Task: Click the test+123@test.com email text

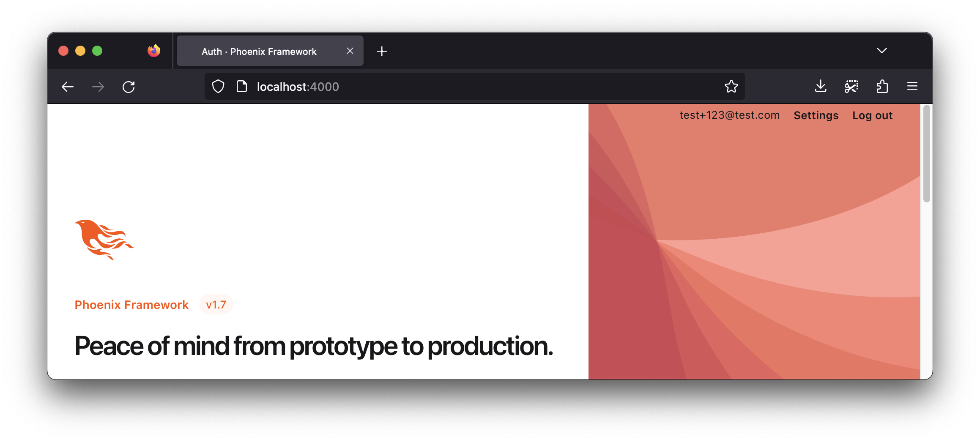Action: coord(729,115)
